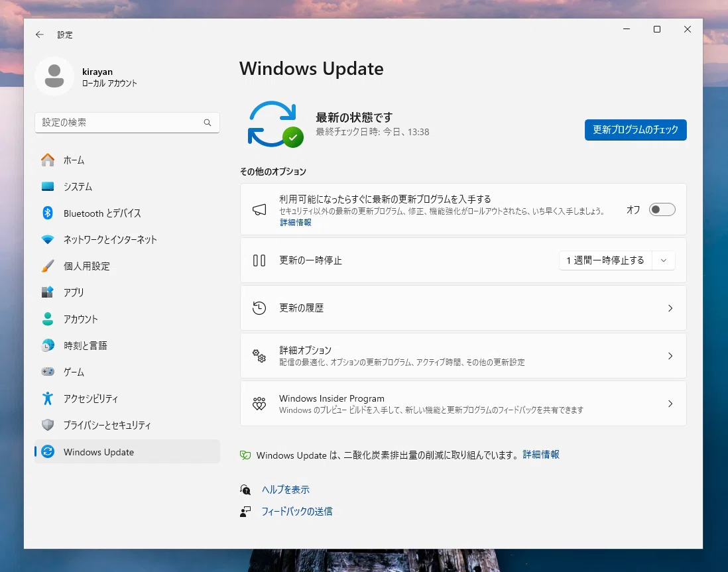728x572 pixels.
Task: Click the megaphone icon for latest updates
Action: (259, 210)
